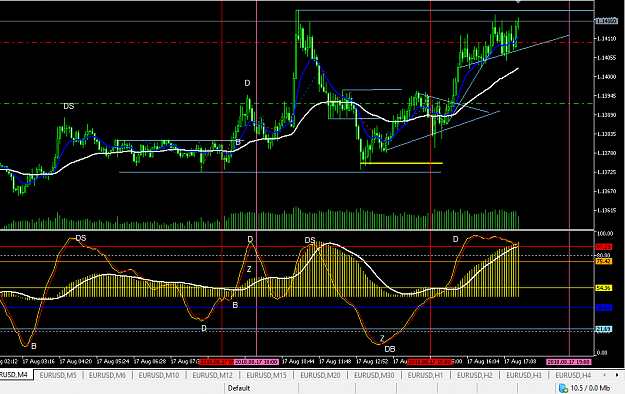Select the EURUSD,M10 chart tab

(x=159, y=375)
